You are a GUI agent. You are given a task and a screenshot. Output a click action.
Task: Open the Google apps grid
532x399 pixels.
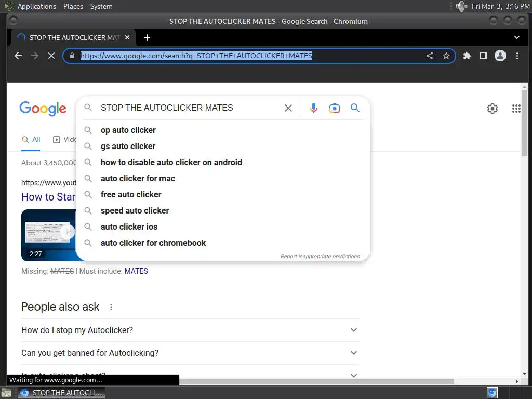pyautogui.click(x=516, y=109)
